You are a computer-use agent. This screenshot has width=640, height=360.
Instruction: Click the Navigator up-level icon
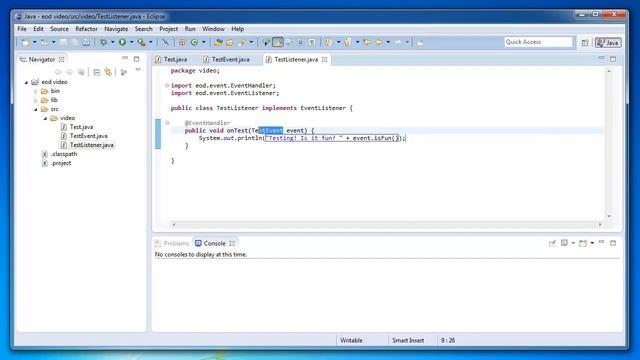[81, 72]
